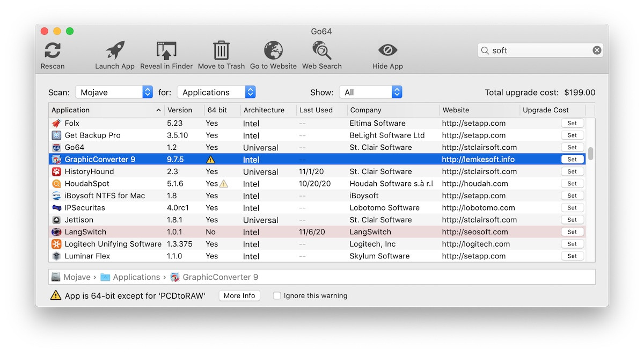Click the 10/20/20 last used date
This screenshot has width=644, height=354.
(x=315, y=184)
